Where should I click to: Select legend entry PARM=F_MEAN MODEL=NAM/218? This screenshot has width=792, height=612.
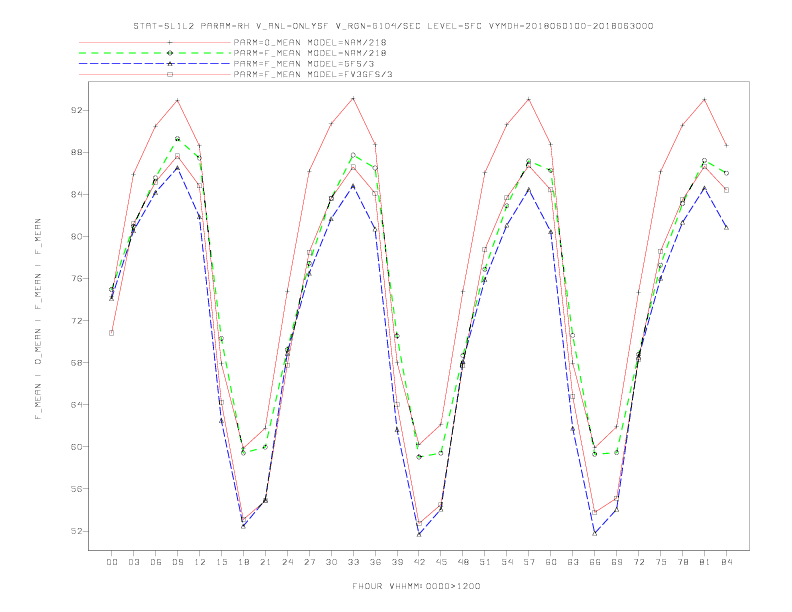310,53
